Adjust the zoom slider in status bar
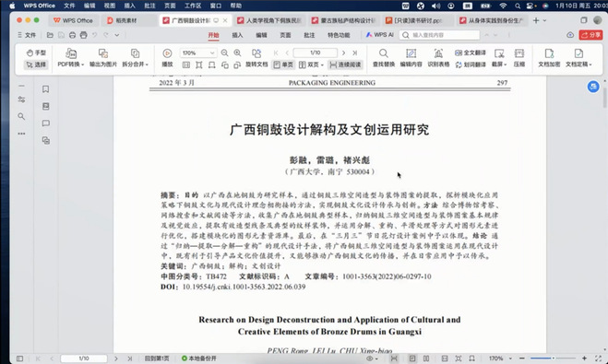608x364 pixels. (553, 358)
